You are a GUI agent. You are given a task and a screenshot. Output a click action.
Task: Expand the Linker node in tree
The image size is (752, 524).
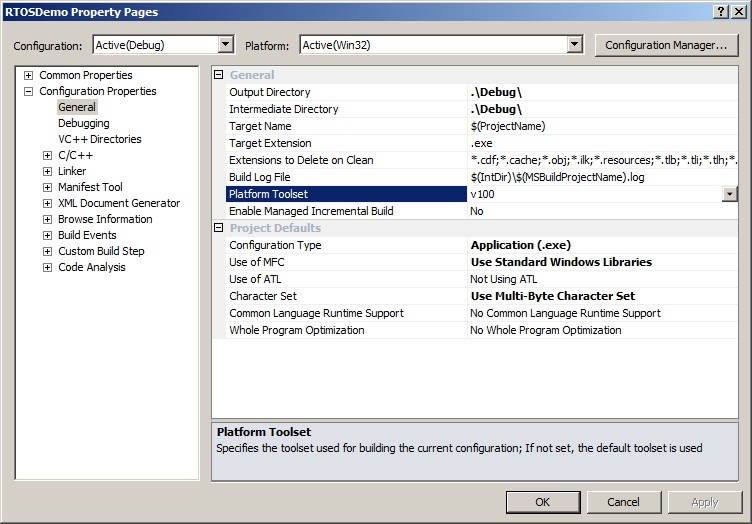click(47, 171)
